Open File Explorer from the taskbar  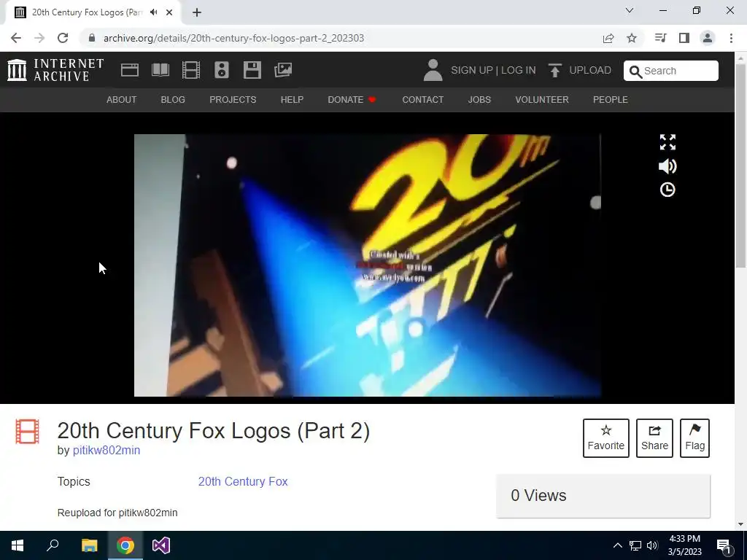tap(89, 545)
